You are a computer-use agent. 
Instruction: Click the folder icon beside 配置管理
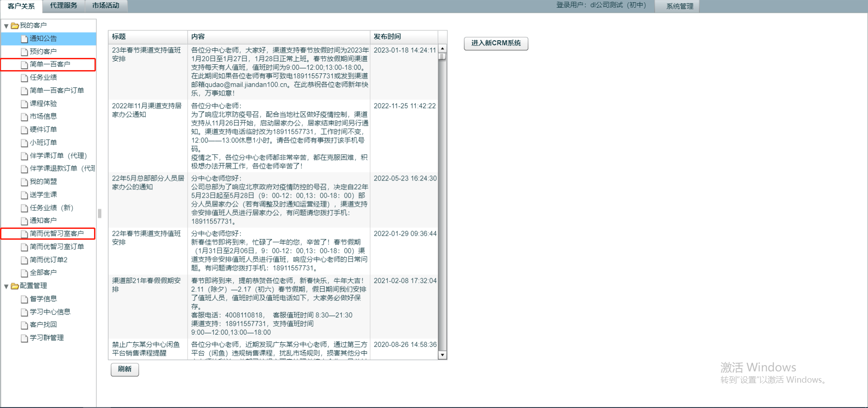14,286
